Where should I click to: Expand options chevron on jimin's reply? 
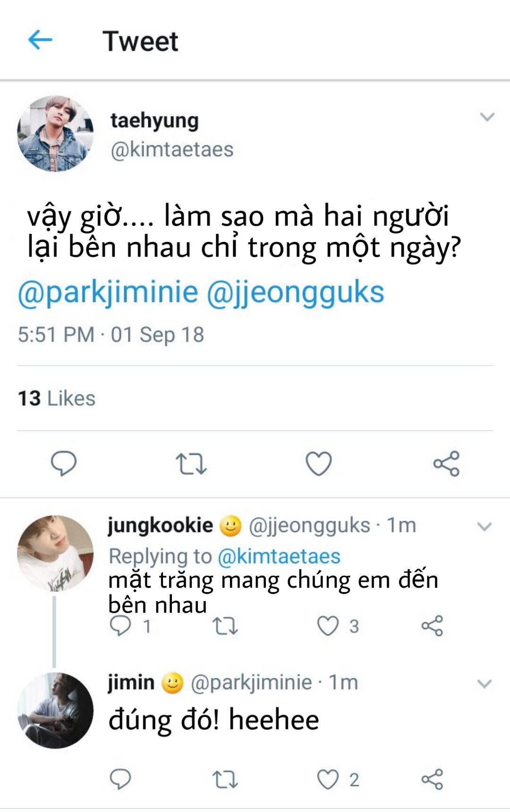(x=485, y=684)
